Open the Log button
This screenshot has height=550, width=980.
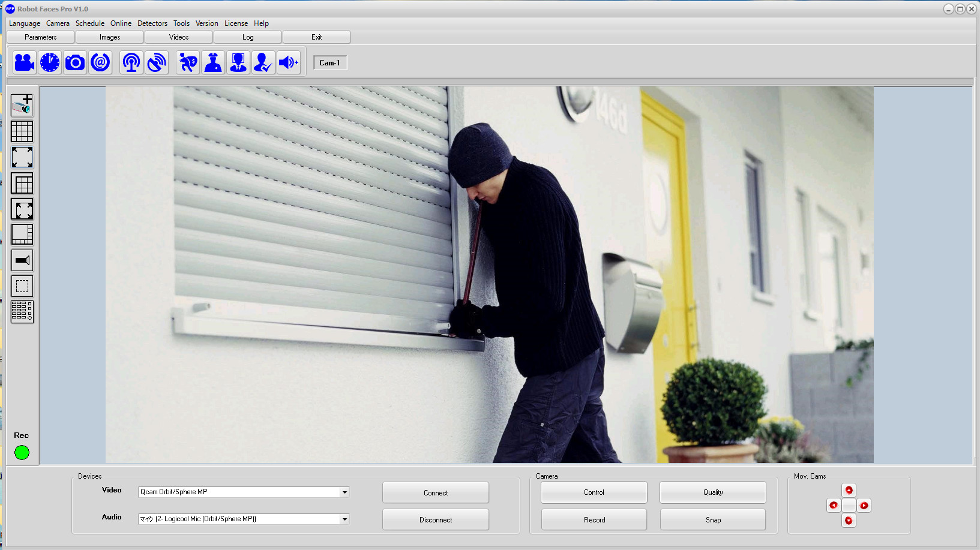tap(248, 37)
